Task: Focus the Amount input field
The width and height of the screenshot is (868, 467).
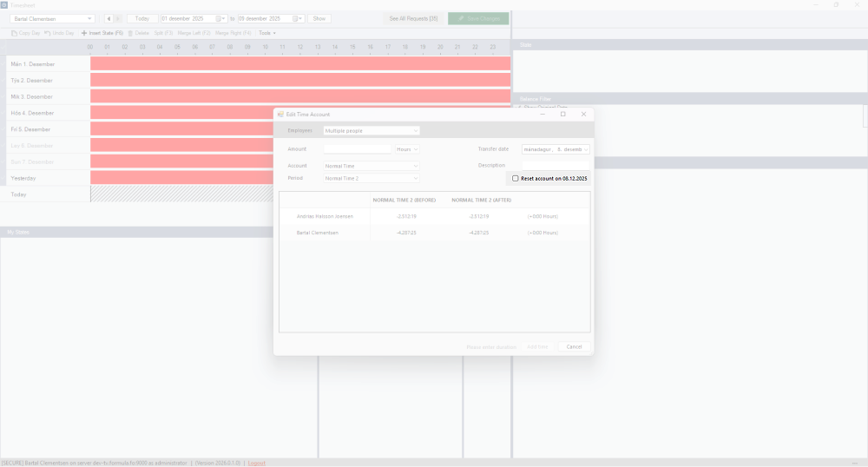Action: coord(357,149)
